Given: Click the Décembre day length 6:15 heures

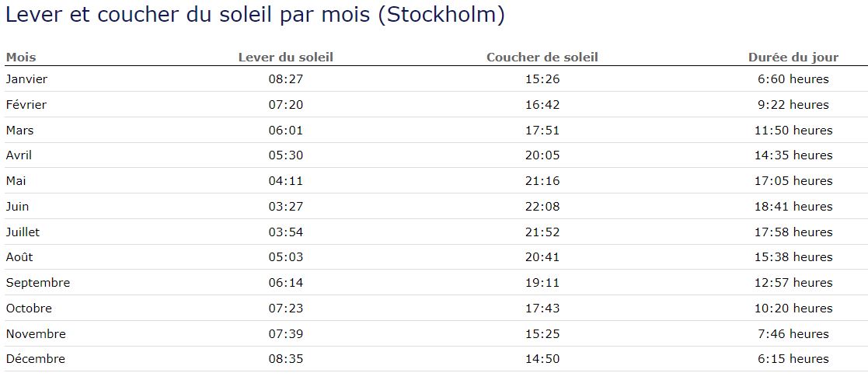Looking at the screenshot, I should tap(793, 359).
